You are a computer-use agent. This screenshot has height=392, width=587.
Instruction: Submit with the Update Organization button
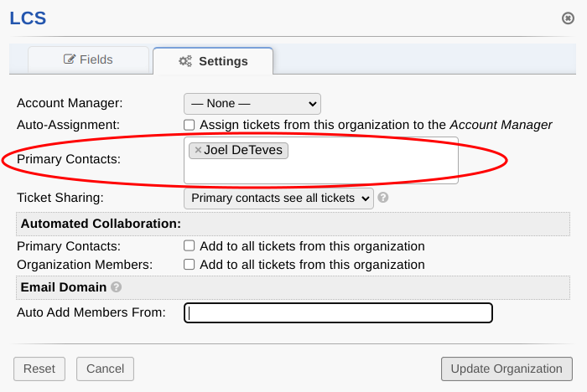506,369
